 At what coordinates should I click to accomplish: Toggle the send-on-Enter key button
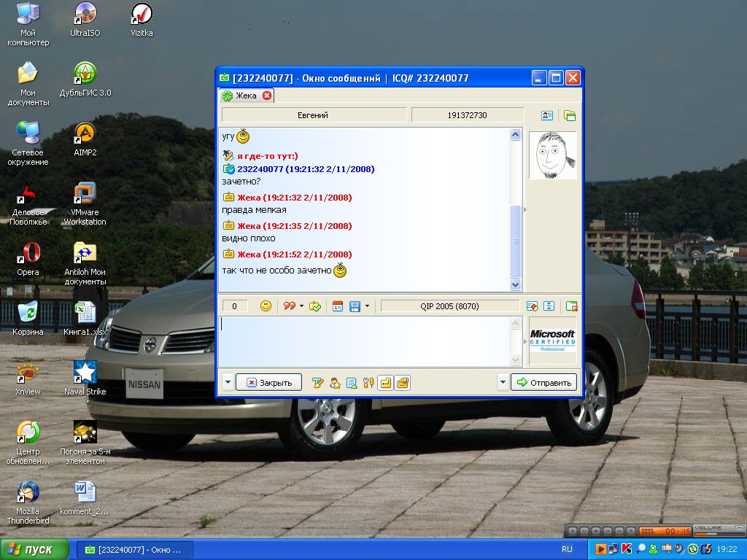385,382
